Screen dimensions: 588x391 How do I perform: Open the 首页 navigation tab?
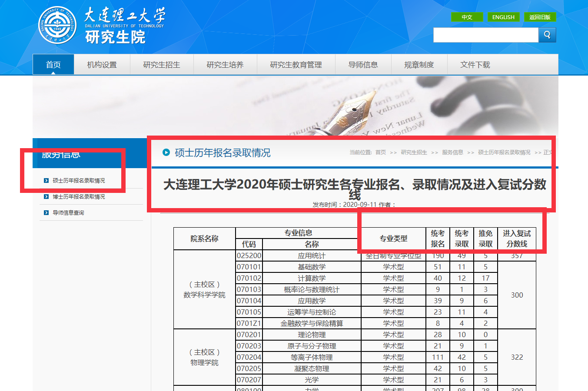[x=53, y=65]
